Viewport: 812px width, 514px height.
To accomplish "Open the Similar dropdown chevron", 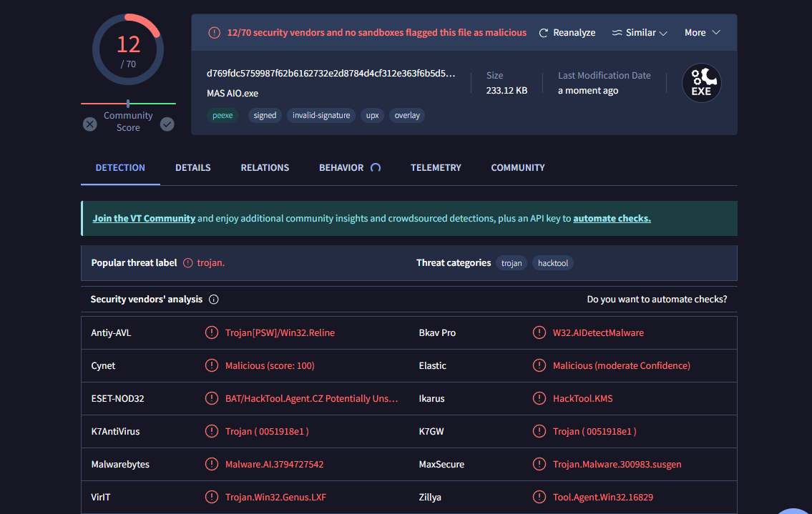I will 663,33.
